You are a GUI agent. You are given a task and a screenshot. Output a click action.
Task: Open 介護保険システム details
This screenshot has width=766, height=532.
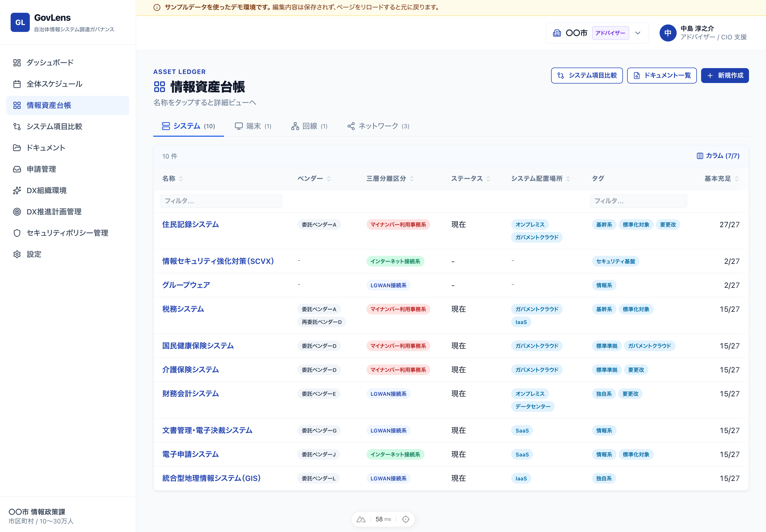point(190,370)
